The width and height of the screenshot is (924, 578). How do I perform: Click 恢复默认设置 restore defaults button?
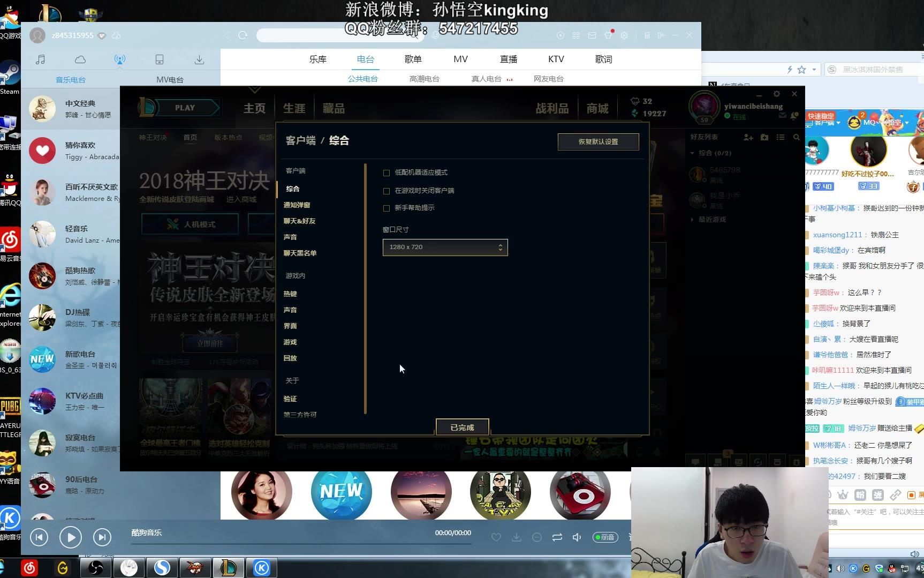tap(598, 142)
